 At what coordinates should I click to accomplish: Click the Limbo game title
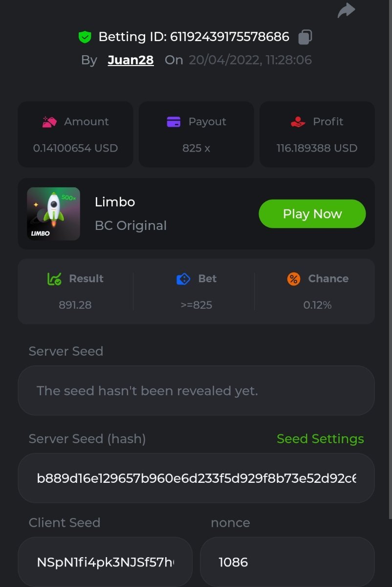tap(115, 202)
